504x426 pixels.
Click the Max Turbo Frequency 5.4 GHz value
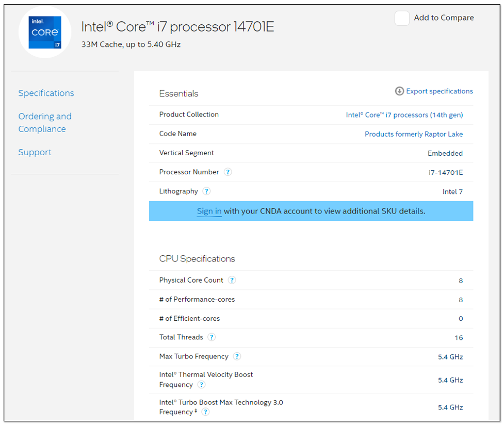(x=450, y=357)
